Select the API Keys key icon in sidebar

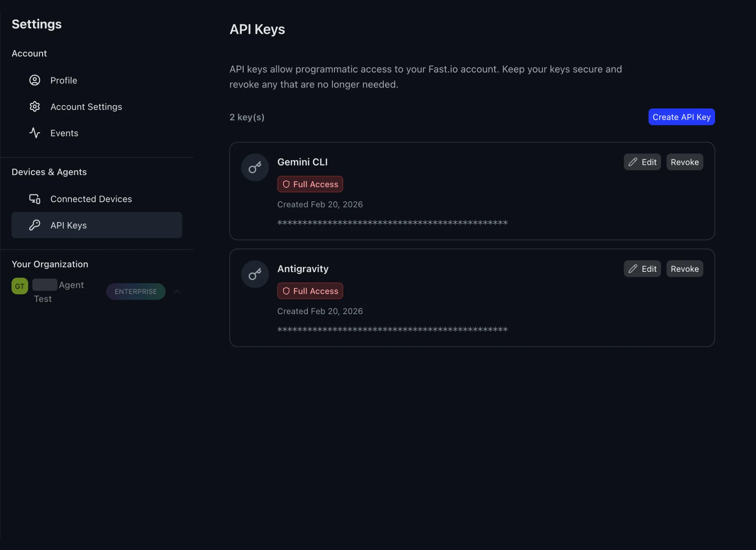(34, 225)
